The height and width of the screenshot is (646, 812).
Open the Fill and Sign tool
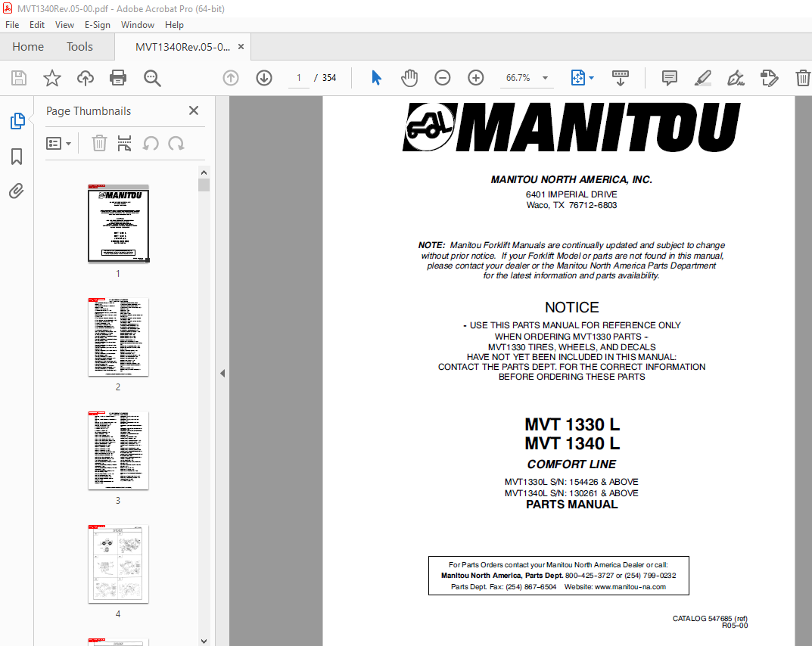coord(736,78)
